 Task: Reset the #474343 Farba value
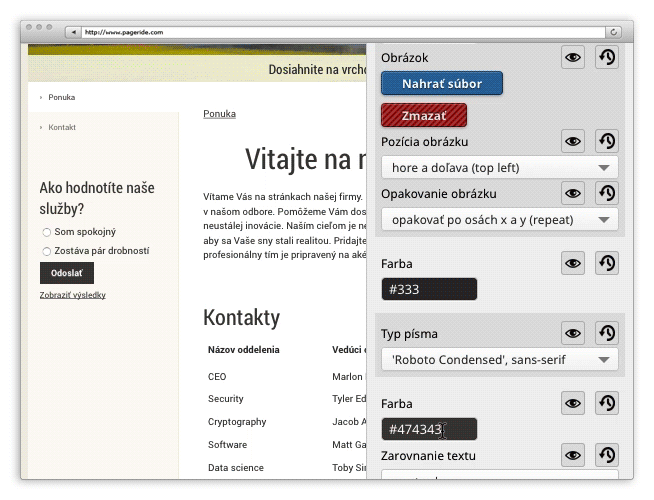(606, 403)
